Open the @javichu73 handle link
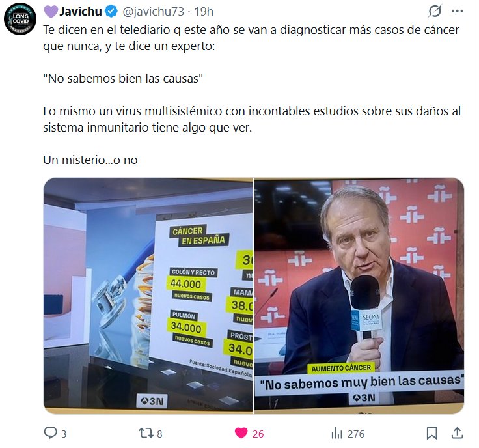This screenshot has width=479, height=448. [x=154, y=12]
